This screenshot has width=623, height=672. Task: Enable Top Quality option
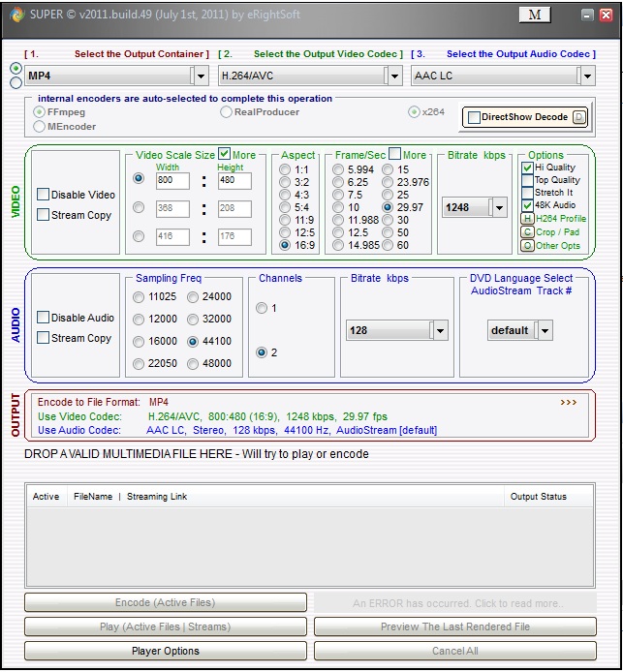[x=527, y=180]
